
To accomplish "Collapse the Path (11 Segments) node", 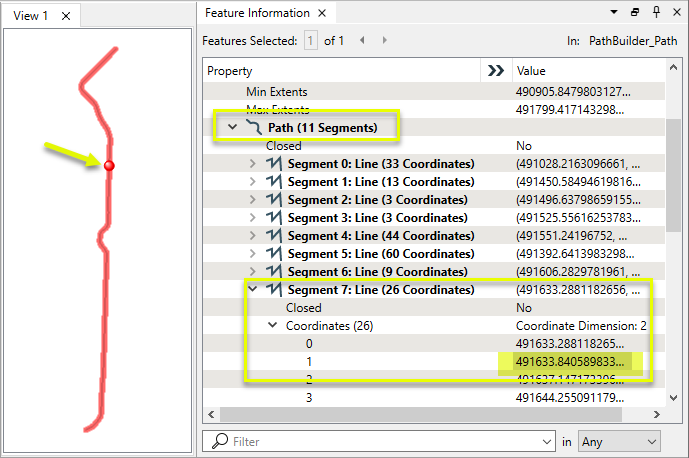I will 233,128.
